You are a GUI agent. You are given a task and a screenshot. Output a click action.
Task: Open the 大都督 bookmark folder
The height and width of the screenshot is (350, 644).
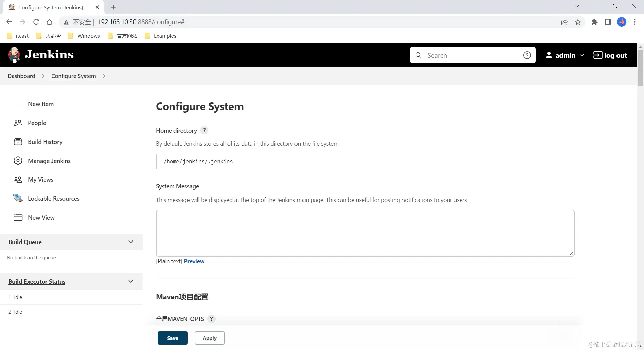pyautogui.click(x=49, y=36)
